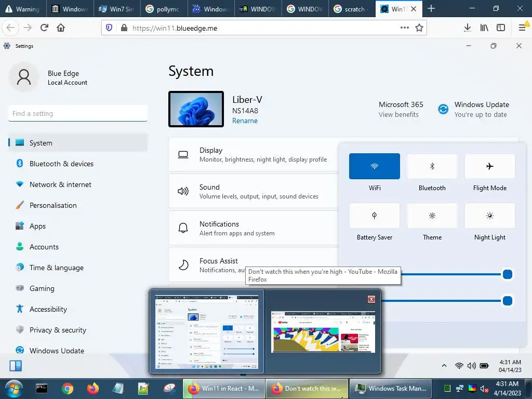
Task: Enable Flight Mode tile
Action: coord(489,166)
